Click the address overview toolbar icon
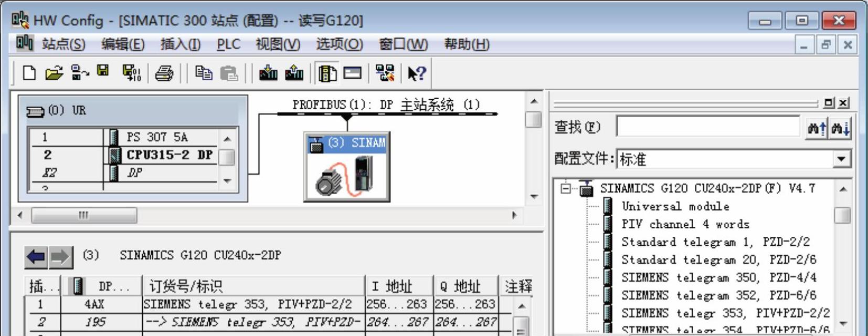 353,73
